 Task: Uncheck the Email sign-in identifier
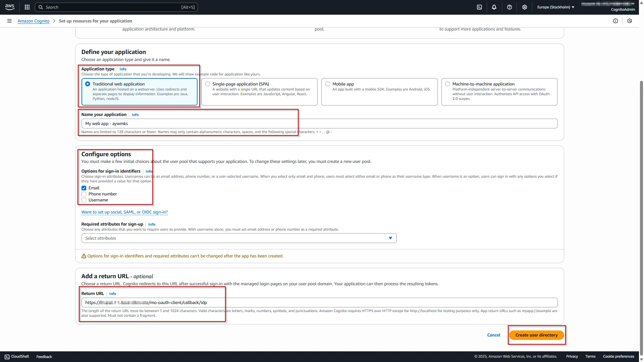tap(84, 188)
